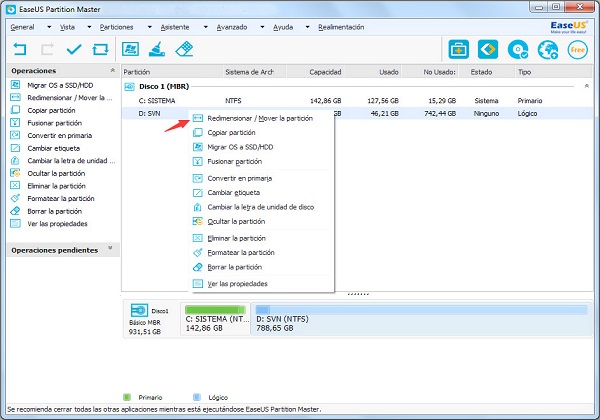The height and width of the screenshot is (420, 600).
Task: Click sidebar Cambiar la letra de unidad link
Action: pos(71,161)
